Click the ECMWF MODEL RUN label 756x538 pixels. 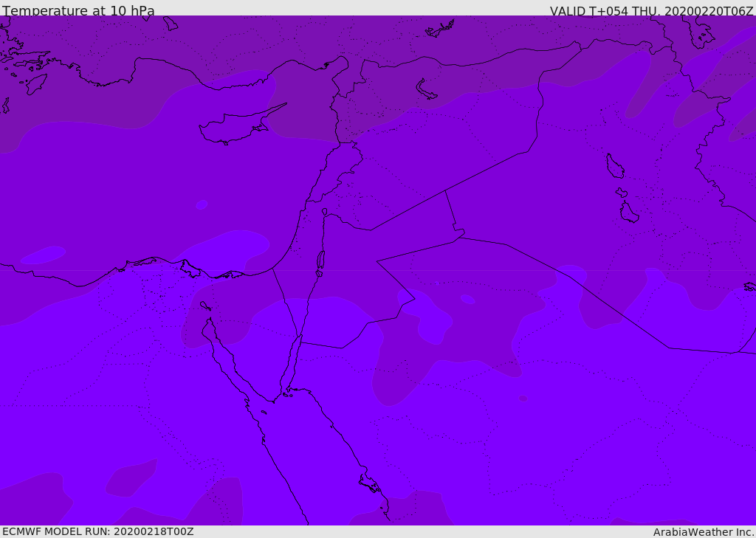[x=97, y=531]
